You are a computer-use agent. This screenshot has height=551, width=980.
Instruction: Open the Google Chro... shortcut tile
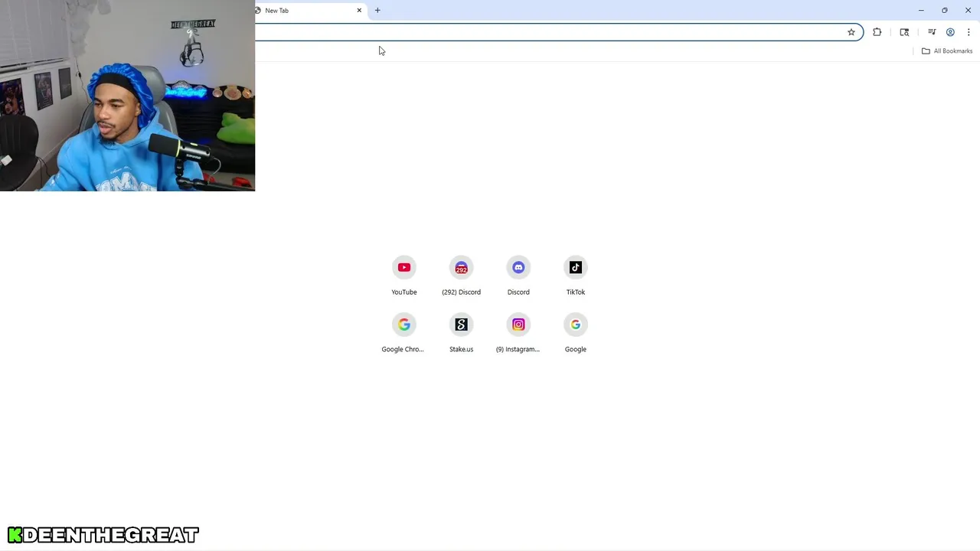[x=403, y=333]
